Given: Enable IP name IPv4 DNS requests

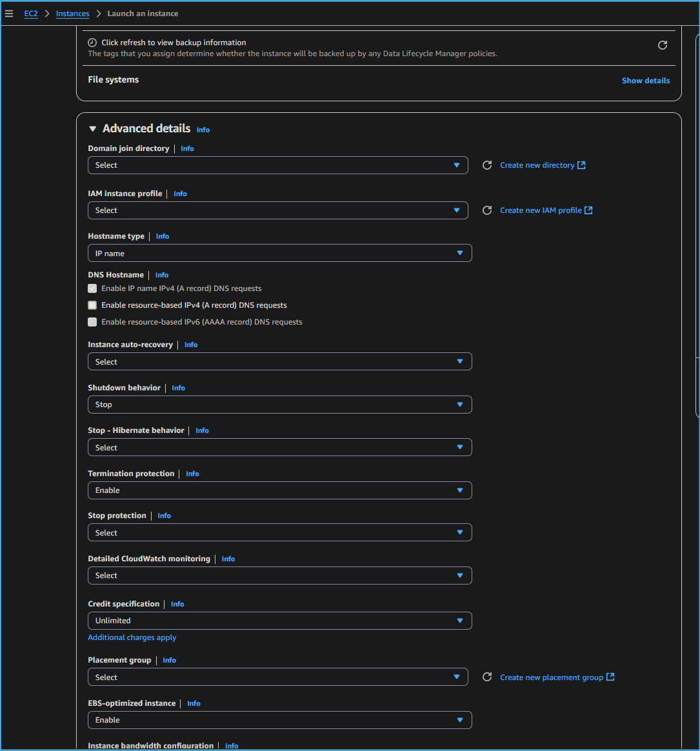Looking at the screenshot, I should (92, 288).
